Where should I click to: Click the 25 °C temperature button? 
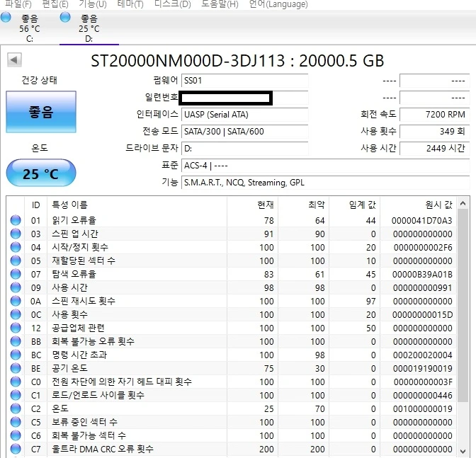(x=41, y=173)
